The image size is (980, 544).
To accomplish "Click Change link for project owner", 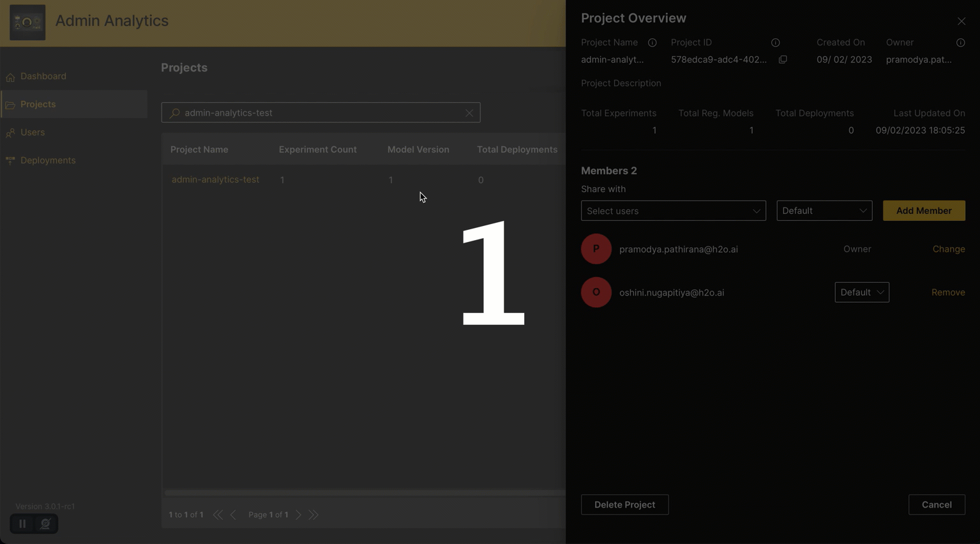I will 948,249.
